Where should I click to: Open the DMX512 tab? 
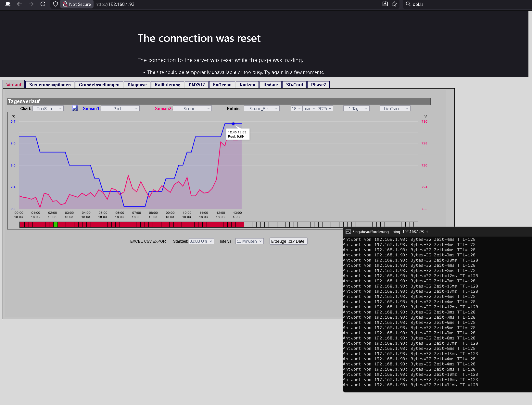[197, 85]
